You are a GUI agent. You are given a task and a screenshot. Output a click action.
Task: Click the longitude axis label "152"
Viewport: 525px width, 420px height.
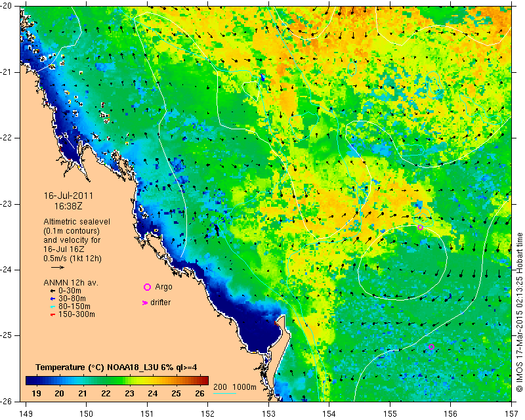coord(207,414)
